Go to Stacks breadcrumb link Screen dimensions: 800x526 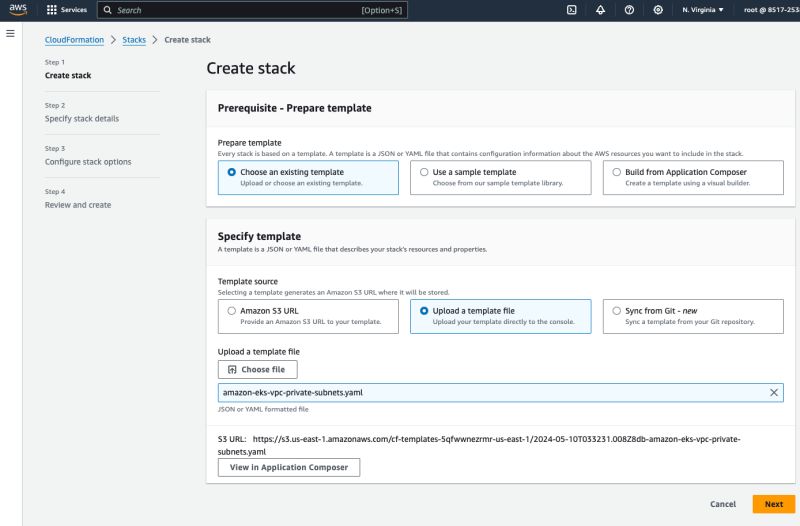click(134, 40)
